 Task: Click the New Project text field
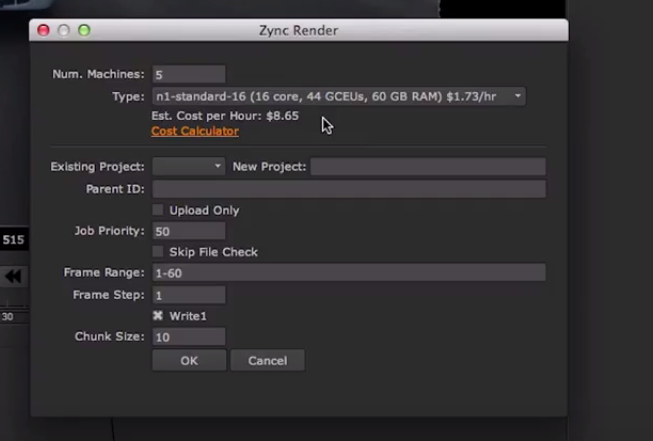point(428,167)
